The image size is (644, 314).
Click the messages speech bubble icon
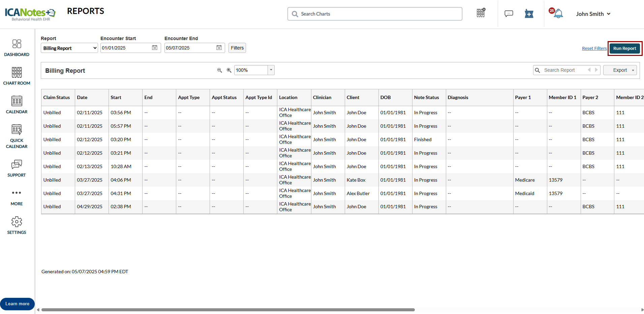[509, 14]
